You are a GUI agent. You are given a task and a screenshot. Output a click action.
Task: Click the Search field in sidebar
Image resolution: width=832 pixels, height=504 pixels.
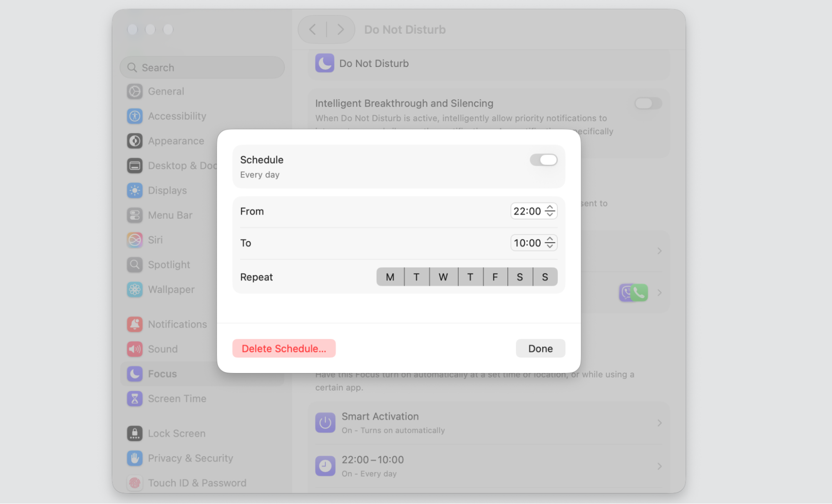(x=202, y=67)
